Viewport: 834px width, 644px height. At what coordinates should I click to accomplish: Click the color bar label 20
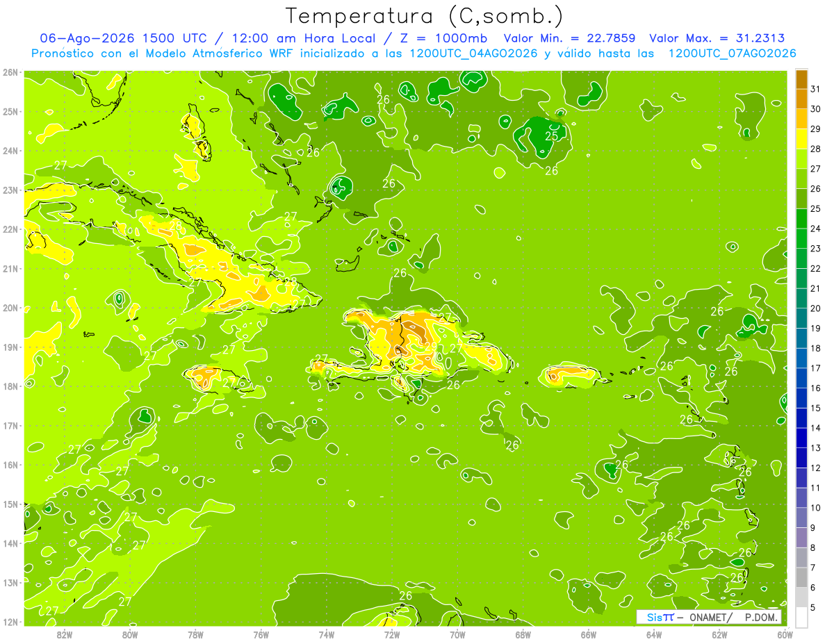pyautogui.click(x=815, y=308)
